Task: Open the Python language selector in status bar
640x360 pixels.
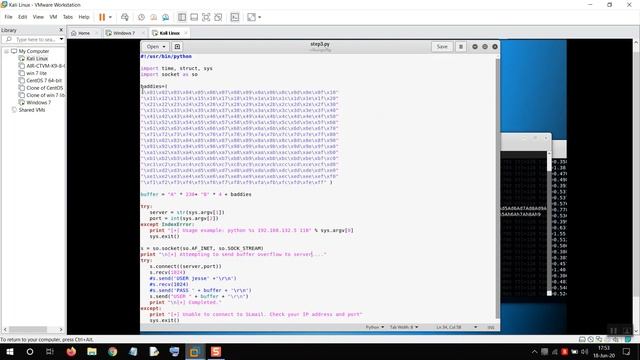Action: click(x=374, y=327)
